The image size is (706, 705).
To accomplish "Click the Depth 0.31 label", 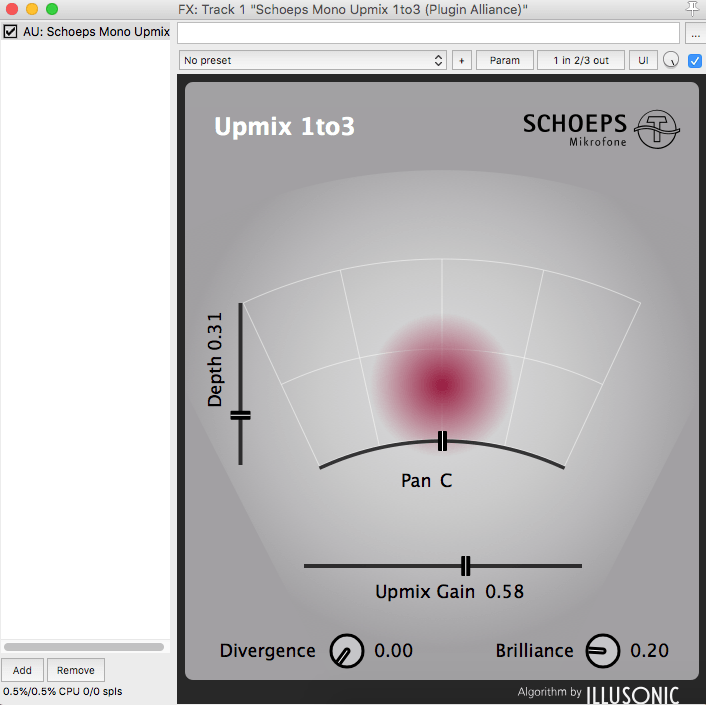I will point(215,359).
